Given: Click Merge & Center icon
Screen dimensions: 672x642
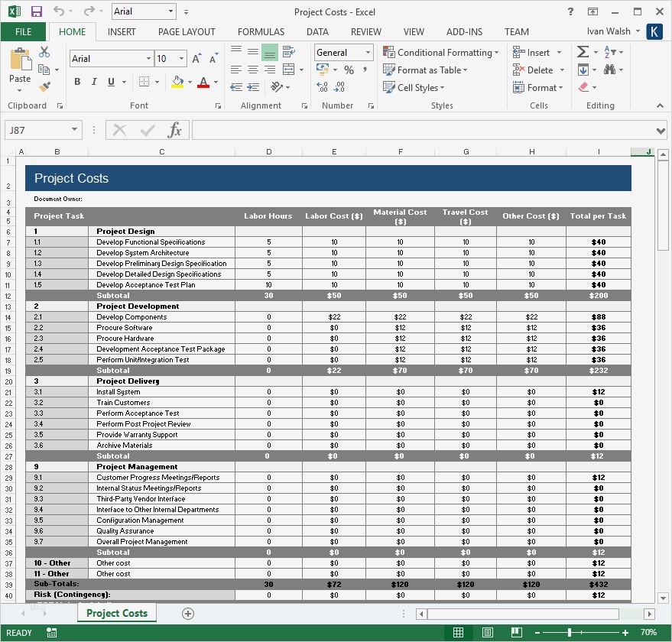Looking at the screenshot, I should click(289, 70).
